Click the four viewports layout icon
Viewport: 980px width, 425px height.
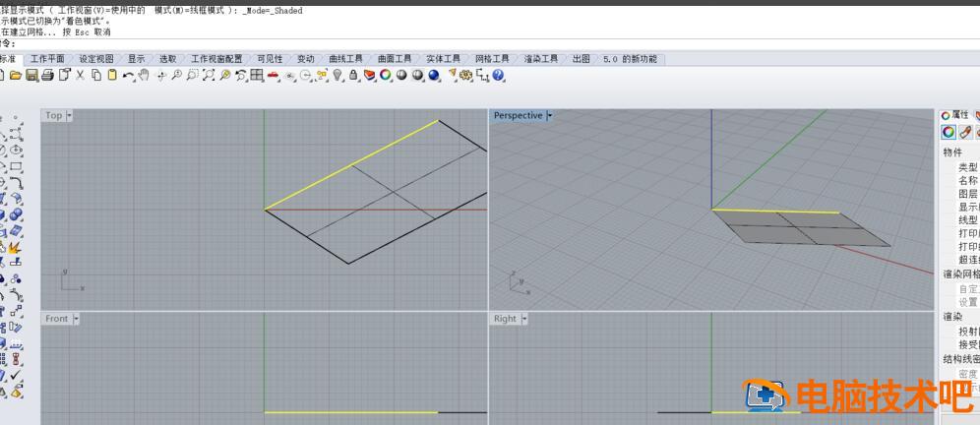click(256, 75)
